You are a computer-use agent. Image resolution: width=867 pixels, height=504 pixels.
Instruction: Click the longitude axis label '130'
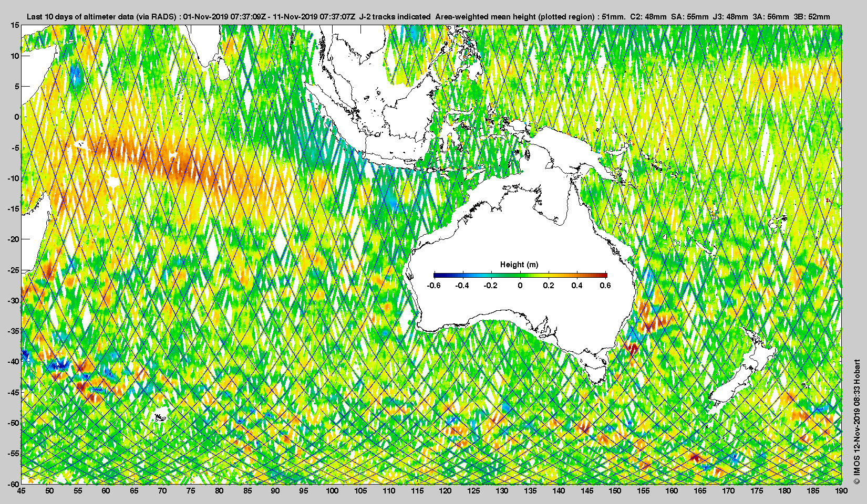(502, 491)
